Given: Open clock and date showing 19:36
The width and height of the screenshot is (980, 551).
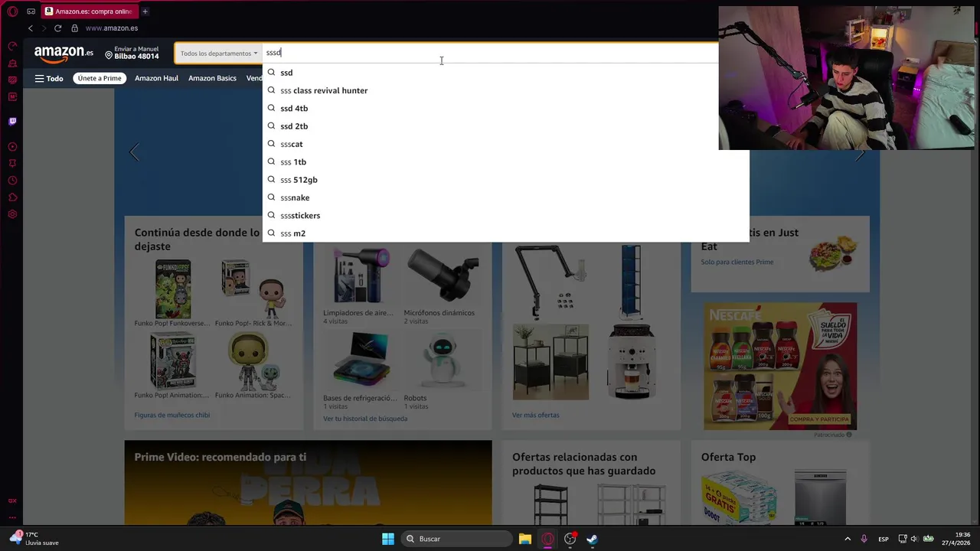Looking at the screenshot, I should [958, 539].
